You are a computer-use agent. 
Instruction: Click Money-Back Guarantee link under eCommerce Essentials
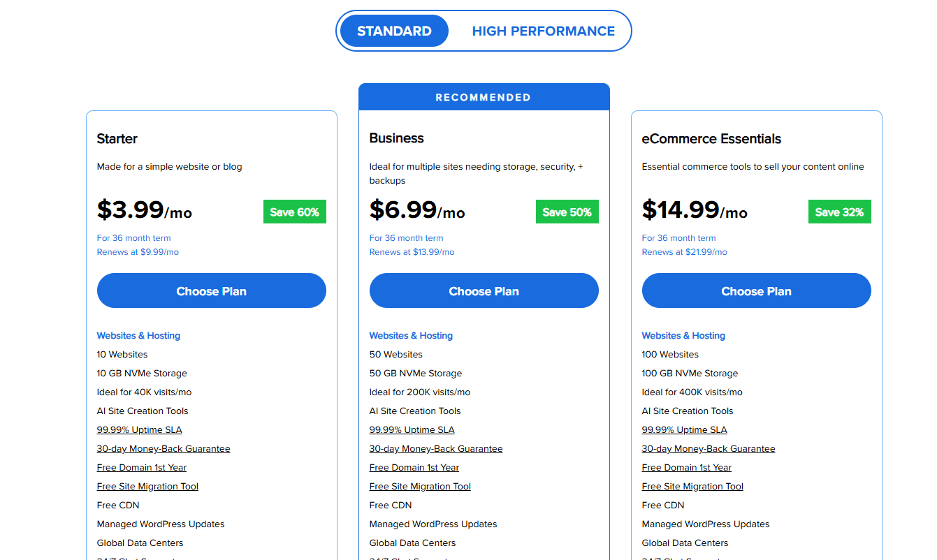708,448
